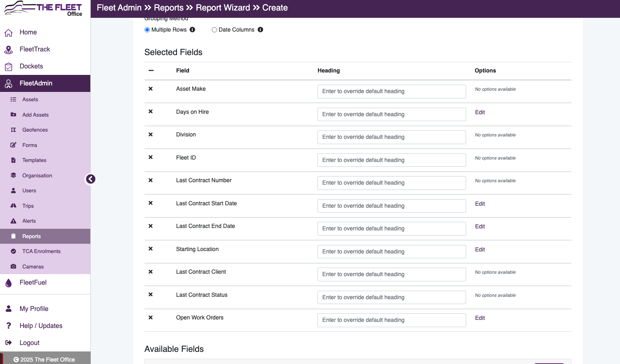This screenshot has height=364, width=620.
Task: Remove the Days on Hire field
Action: point(151,111)
